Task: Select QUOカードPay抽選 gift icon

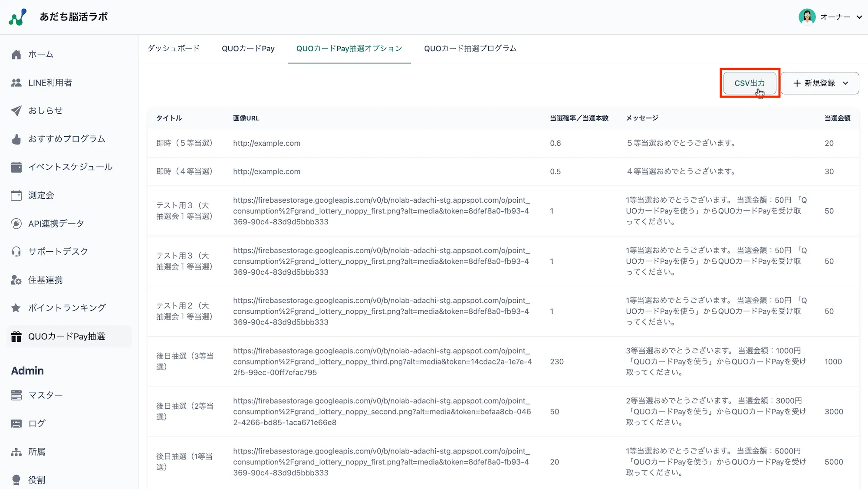Action: [x=16, y=337]
